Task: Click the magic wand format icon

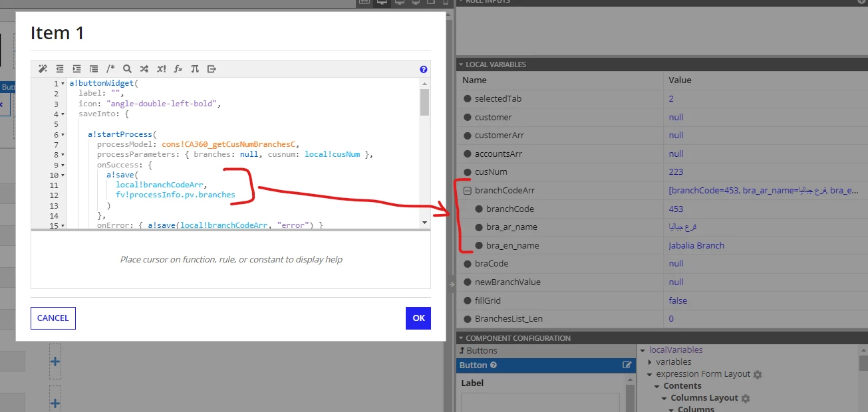Action: point(43,68)
